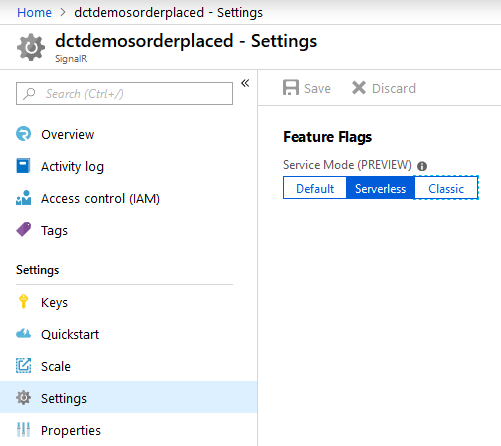Click the Home breadcrumb link
The image size is (501, 446).
[x=34, y=13]
